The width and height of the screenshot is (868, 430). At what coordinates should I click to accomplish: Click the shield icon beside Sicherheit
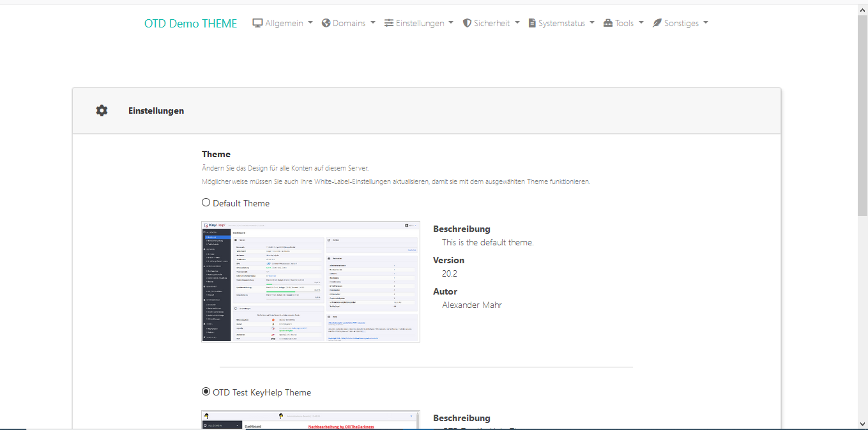467,23
